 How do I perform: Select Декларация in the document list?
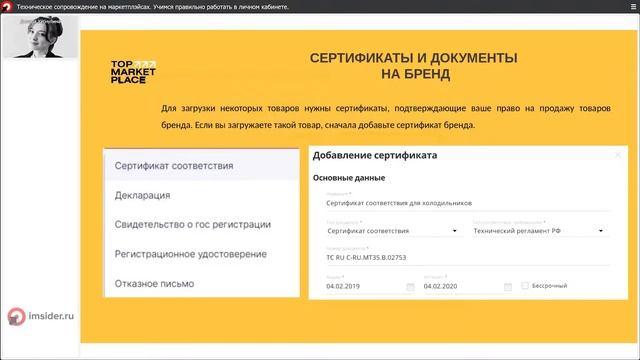[x=202, y=195]
